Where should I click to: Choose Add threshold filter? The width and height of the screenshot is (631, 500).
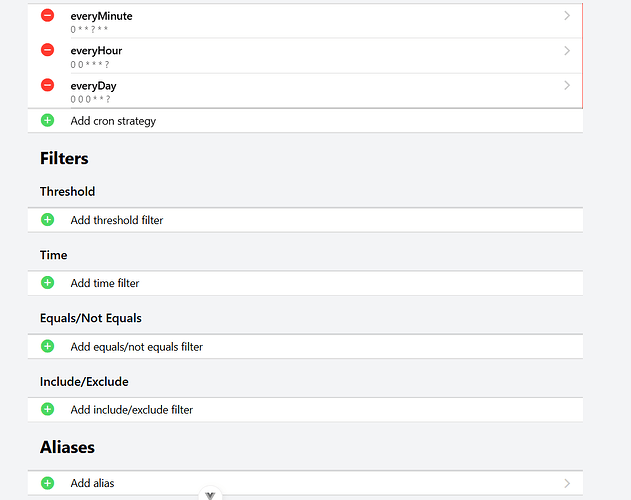[117, 220]
